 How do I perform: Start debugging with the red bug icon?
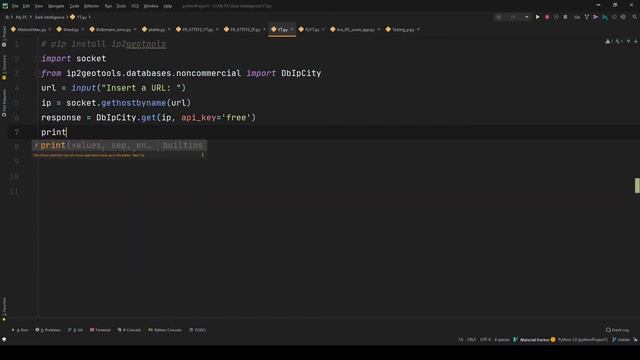tap(547, 17)
